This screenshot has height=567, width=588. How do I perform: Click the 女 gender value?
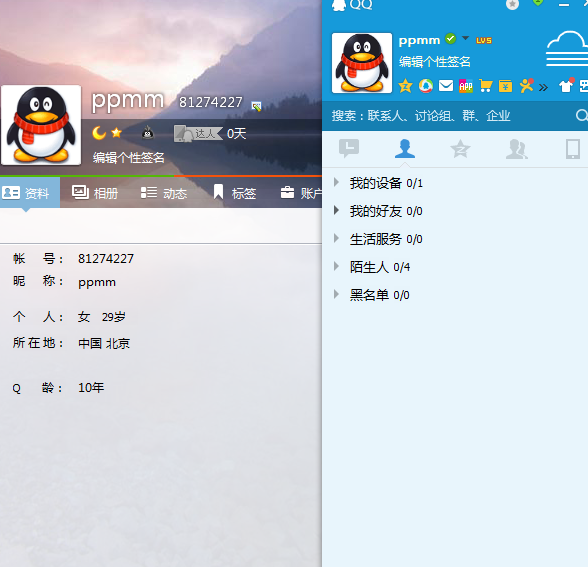(x=84, y=317)
